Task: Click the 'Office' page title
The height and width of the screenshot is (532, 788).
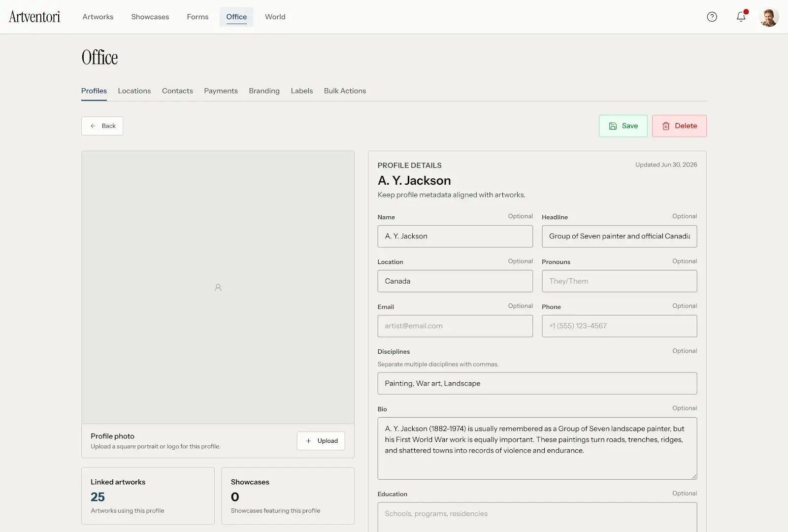Action: click(99, 58)
